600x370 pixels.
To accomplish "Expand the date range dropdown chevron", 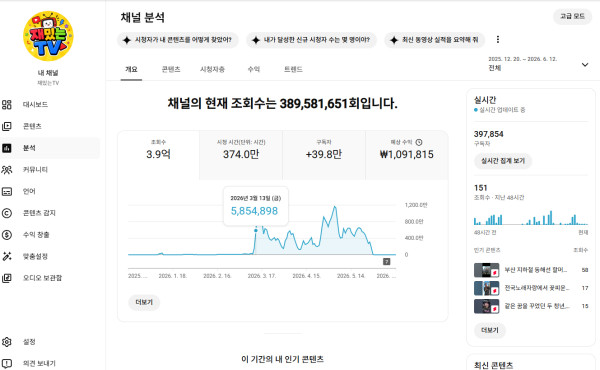I will [585, 64].
